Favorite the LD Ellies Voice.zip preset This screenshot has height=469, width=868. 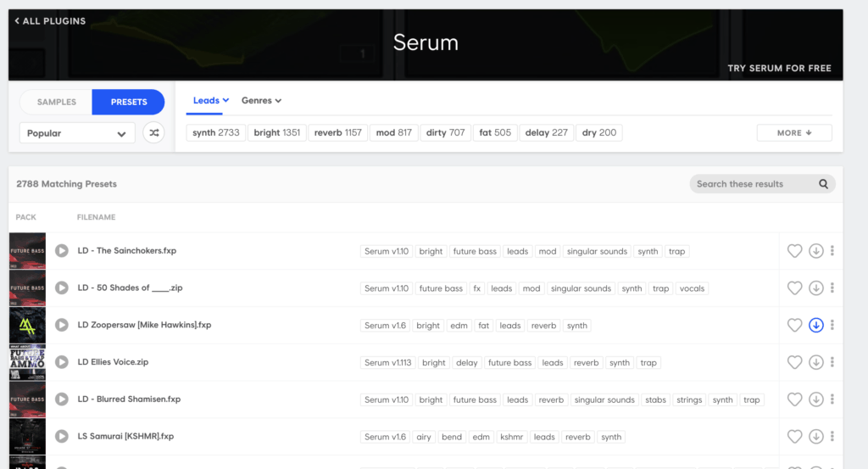coord(794,362)
